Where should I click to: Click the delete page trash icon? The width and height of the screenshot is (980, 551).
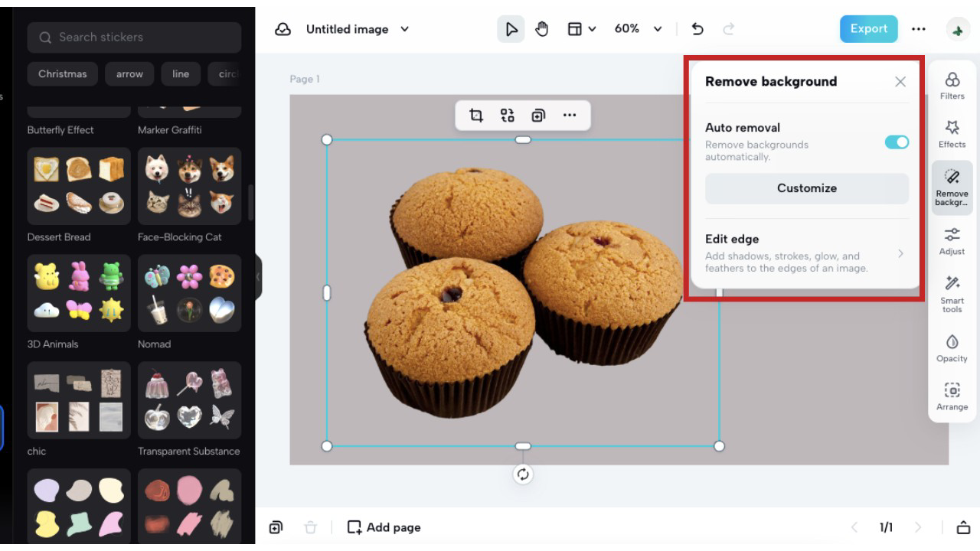click(310, 527)
